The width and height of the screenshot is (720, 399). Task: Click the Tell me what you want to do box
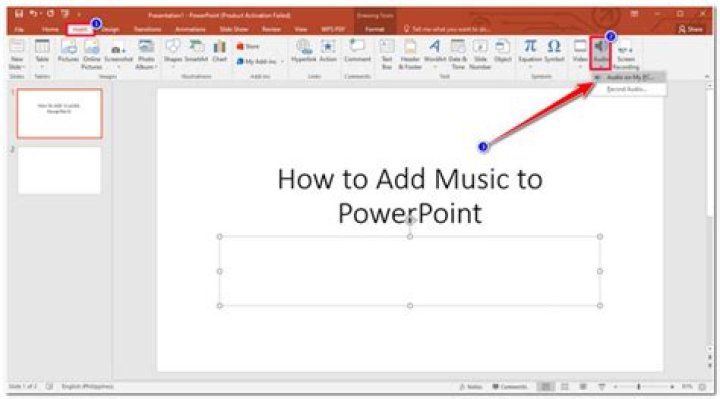(447, 29)
